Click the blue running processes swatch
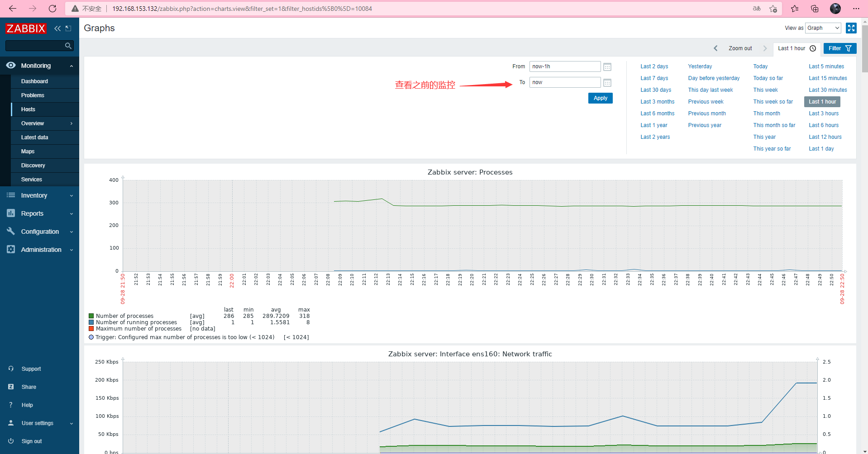Viewport: 868px width, 454px height. pos(91,322)
